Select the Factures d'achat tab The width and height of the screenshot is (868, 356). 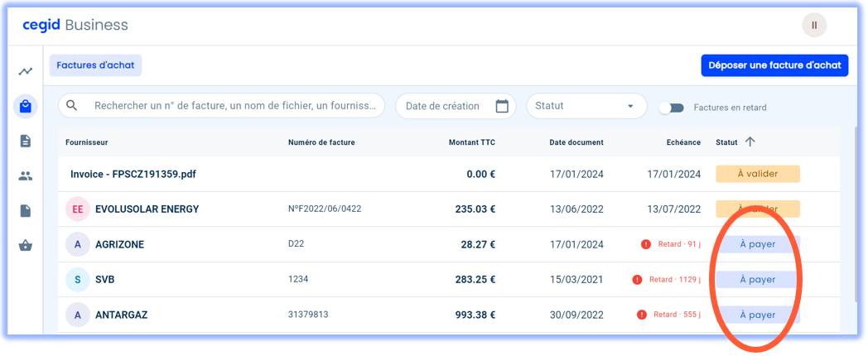click(x=95, y=65)
